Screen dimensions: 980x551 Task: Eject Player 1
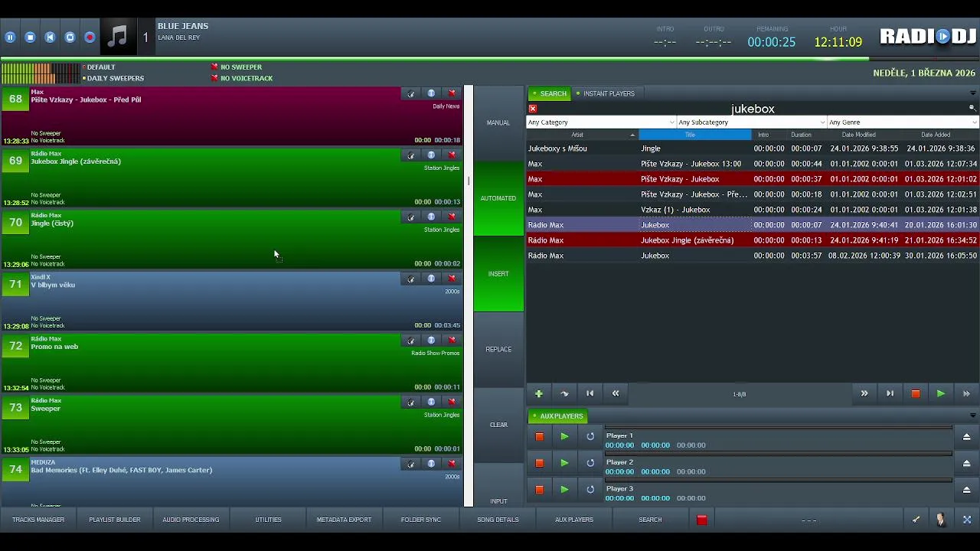coord(966,437)
